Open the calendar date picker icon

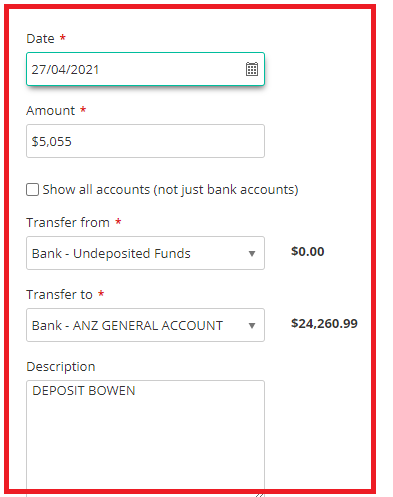tap(252, 69)
